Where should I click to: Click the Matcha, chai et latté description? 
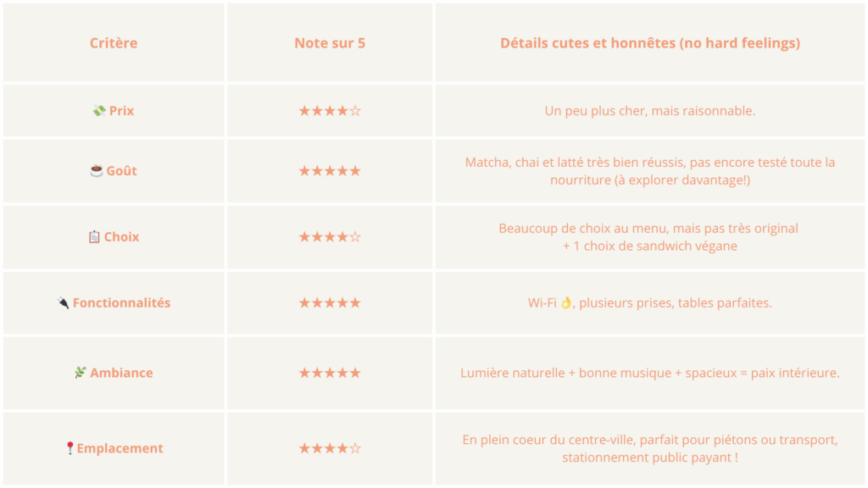(x=650, y=171)
